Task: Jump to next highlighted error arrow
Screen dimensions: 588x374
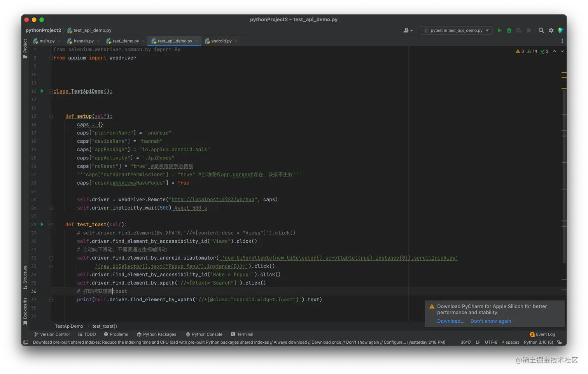Action: (x=562, y=51)
